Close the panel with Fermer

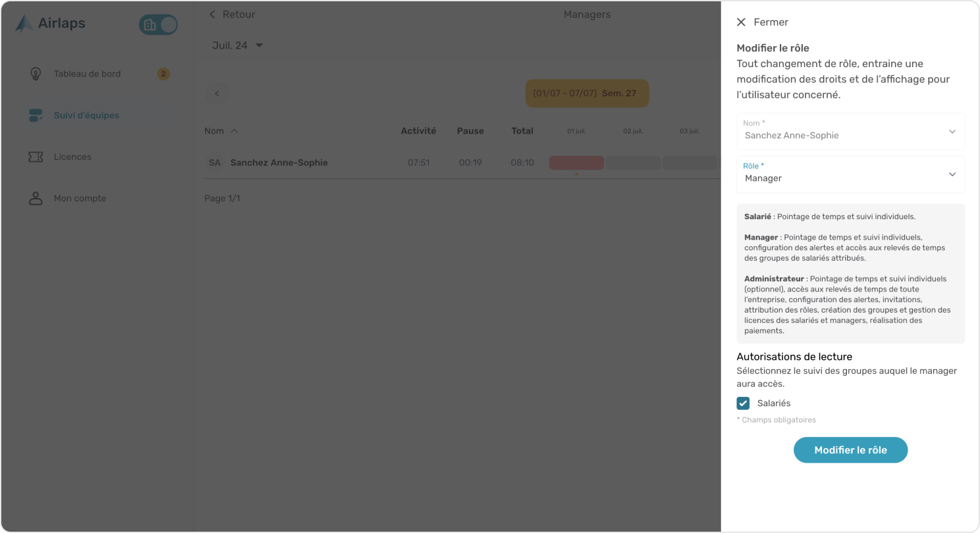pyautogui.click(x=762, y=22)
